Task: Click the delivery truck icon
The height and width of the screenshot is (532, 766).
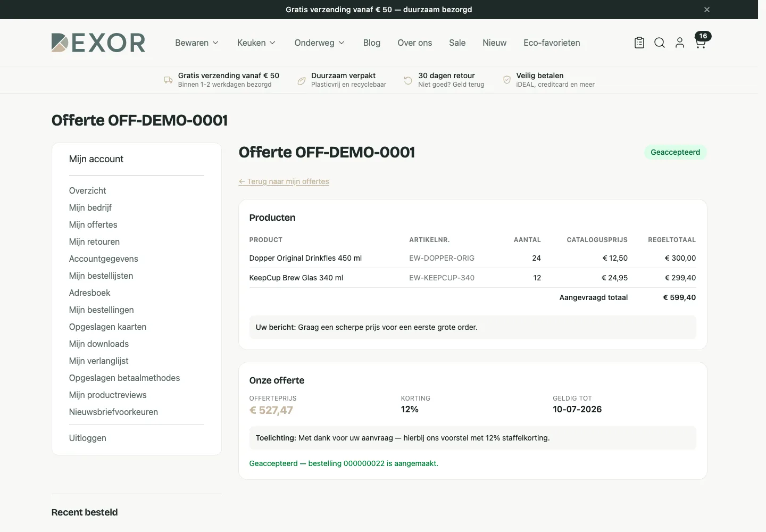Action: (168, 80)
